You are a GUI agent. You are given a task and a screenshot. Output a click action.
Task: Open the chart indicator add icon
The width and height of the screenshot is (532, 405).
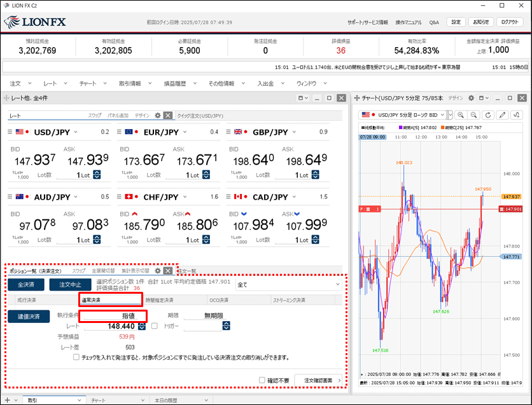(x=516, y=115)
